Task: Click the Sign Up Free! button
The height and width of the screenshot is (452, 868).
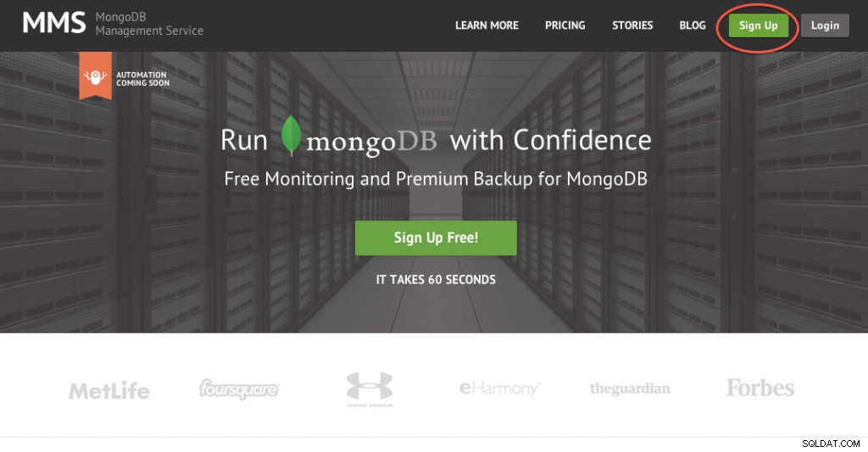Action: pos(436,238)
